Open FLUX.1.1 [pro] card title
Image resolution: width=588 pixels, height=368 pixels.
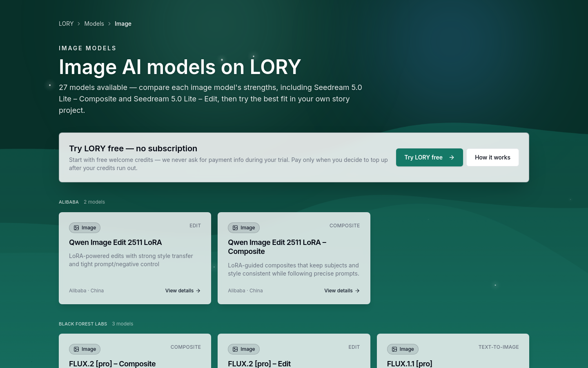pos(410,364)
